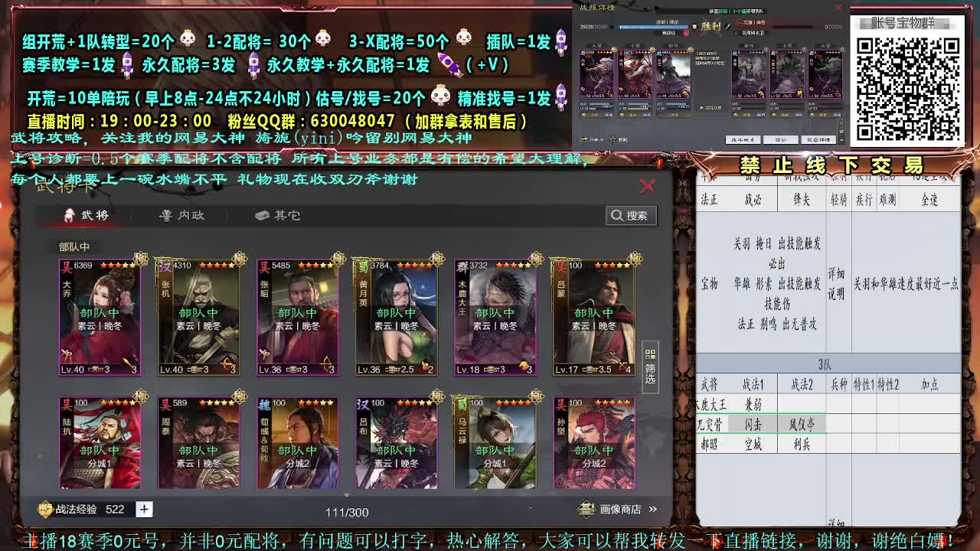
Task: Open the 筛选 filter button
Action: tap(650, 366)
